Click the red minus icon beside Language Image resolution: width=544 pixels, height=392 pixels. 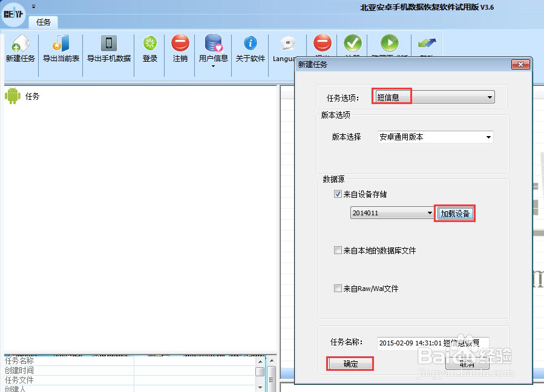[x=323, y=44]
